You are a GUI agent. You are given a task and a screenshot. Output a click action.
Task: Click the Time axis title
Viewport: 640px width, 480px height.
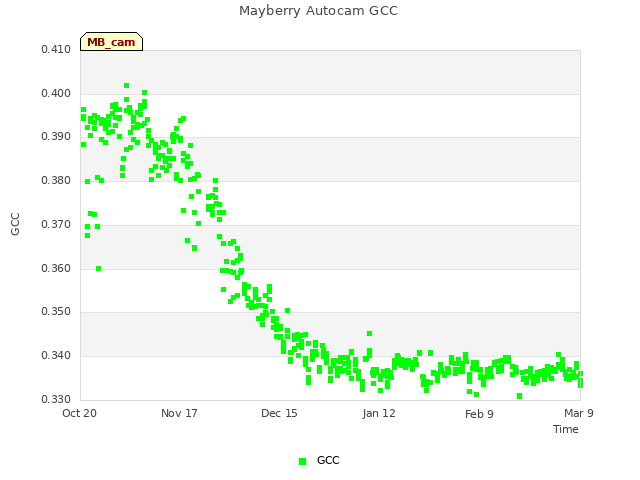click(566, 429)
